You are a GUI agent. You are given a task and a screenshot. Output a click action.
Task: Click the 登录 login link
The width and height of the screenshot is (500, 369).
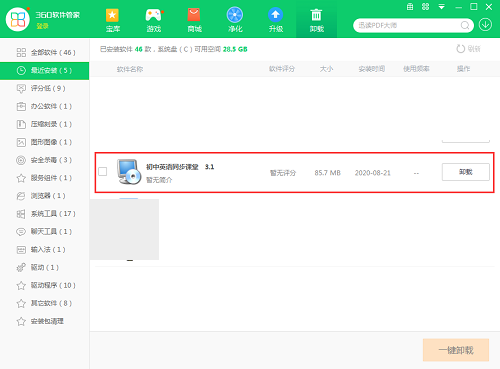pyautogui.click(x=42, y=26)
